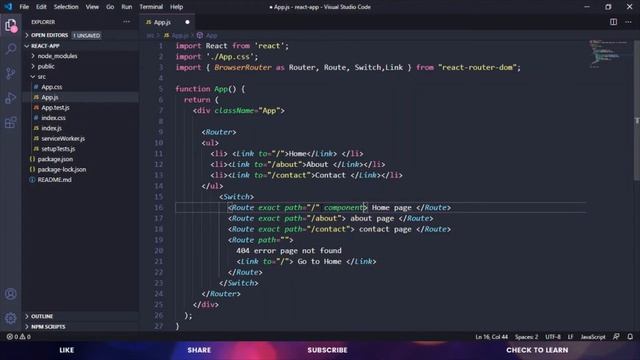Open Explorer panel Views and More Actions

click(127, 22)
